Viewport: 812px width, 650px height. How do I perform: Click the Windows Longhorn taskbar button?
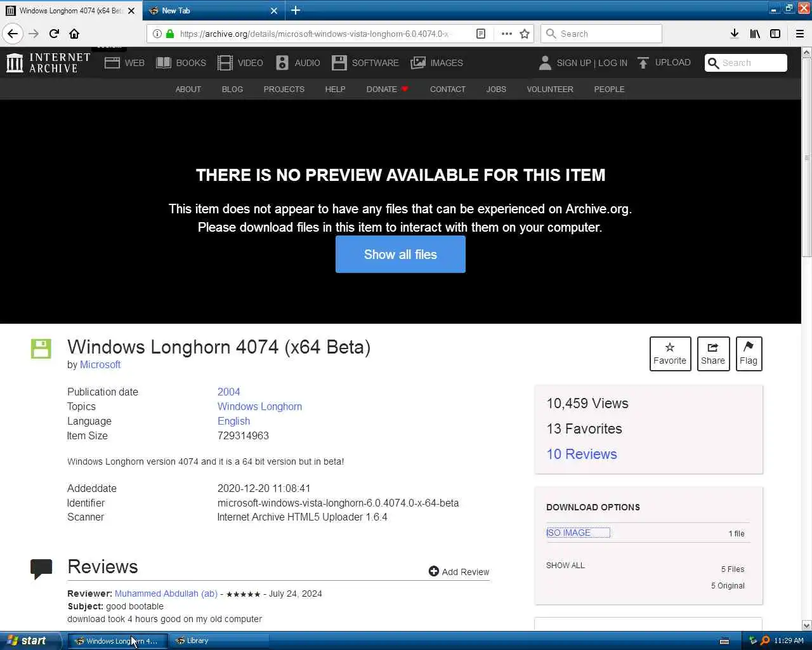click(117, 640)
